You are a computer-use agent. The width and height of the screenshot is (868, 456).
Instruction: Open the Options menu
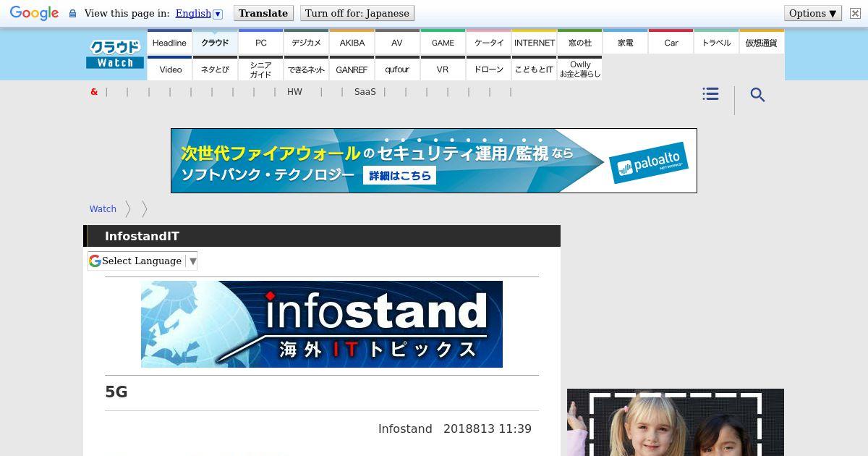point(812,13)
